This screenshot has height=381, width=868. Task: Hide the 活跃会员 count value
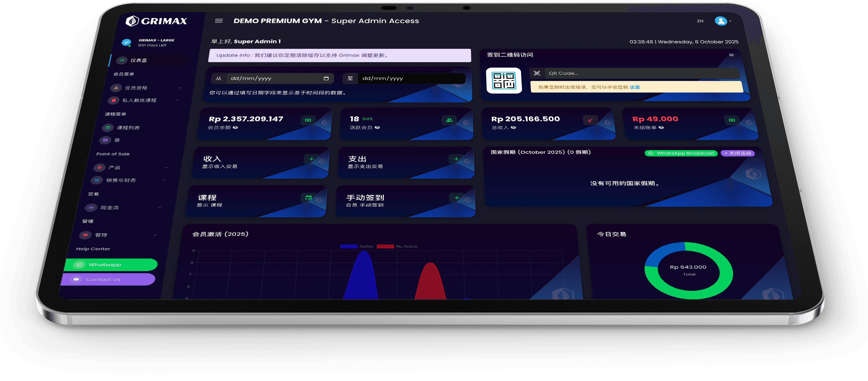pyautogui.click(x=377, y=128)
